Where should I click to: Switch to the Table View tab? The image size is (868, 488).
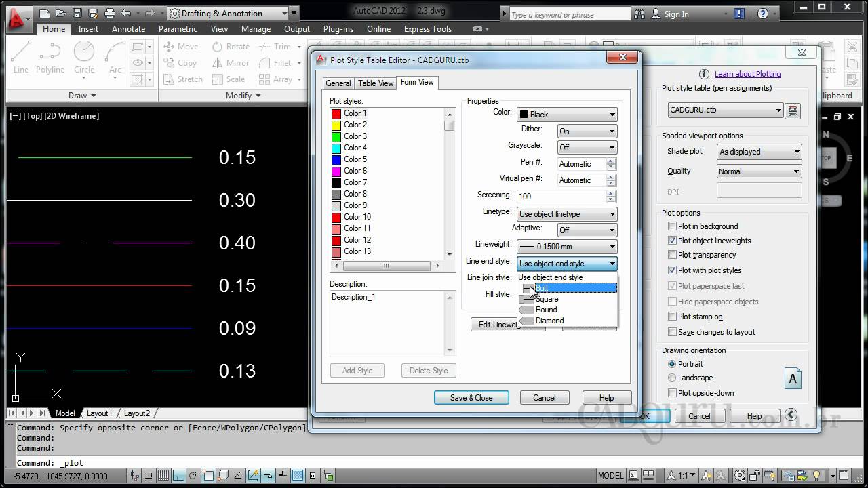pos(376,83)
